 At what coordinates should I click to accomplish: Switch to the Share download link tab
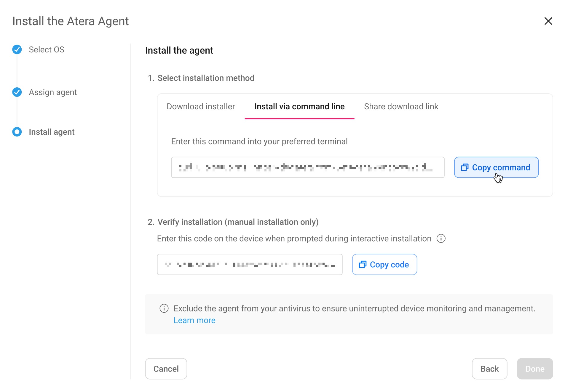[401, 106]
